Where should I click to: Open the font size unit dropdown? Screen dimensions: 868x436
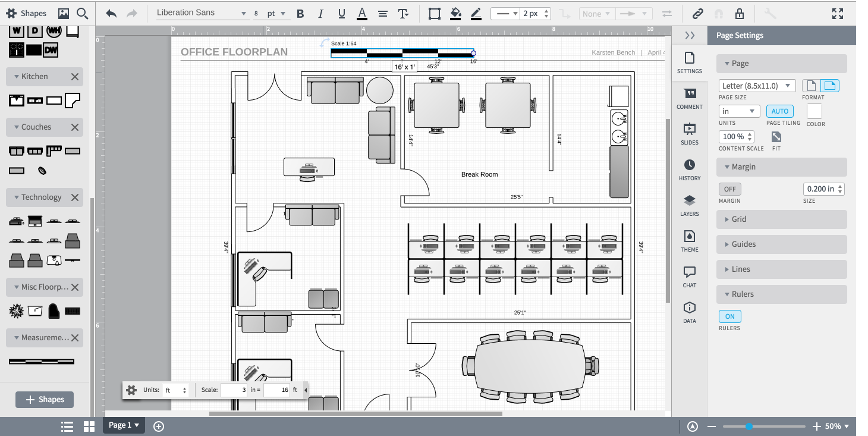[276, 13]
